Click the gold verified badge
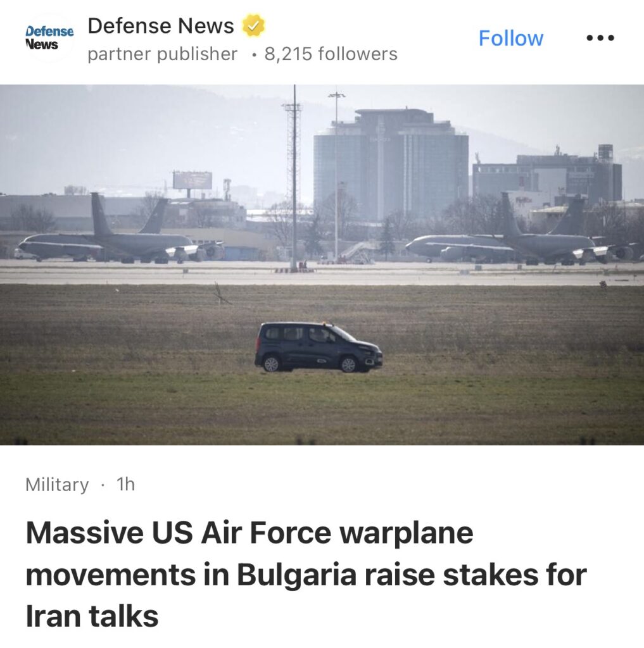This screenshot has height=648, width=644. coord(253,25)
